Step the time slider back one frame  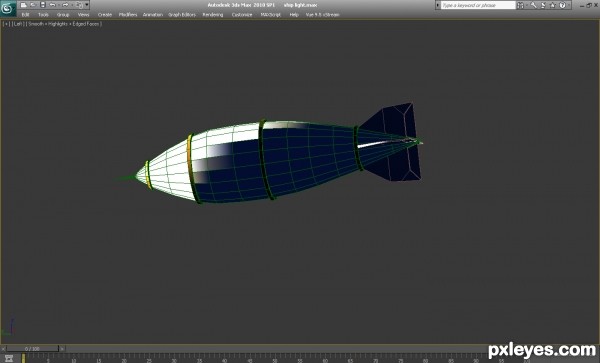(3, 349)
